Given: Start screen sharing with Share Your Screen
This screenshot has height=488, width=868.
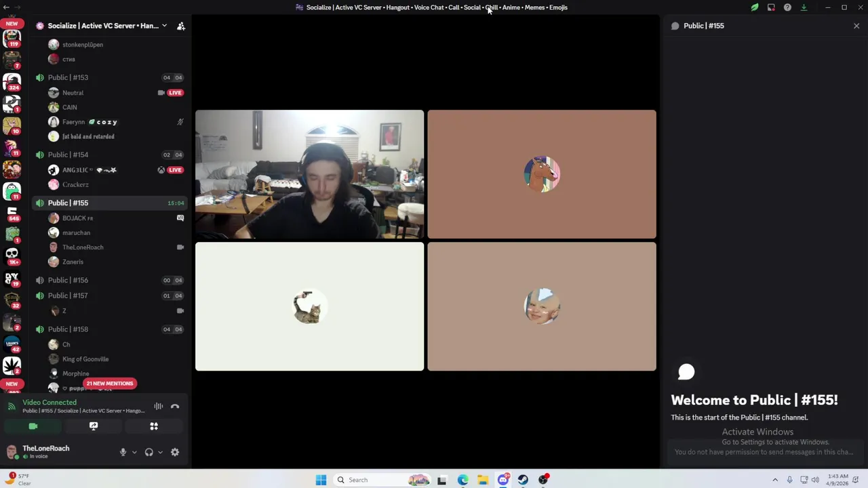Looking at the screenshot, I should click(94, 426).
